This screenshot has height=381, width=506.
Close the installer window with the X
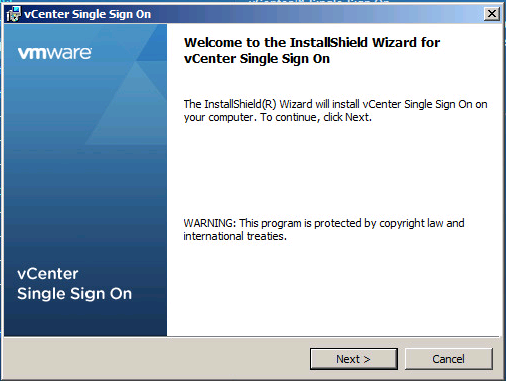[492, 14]
